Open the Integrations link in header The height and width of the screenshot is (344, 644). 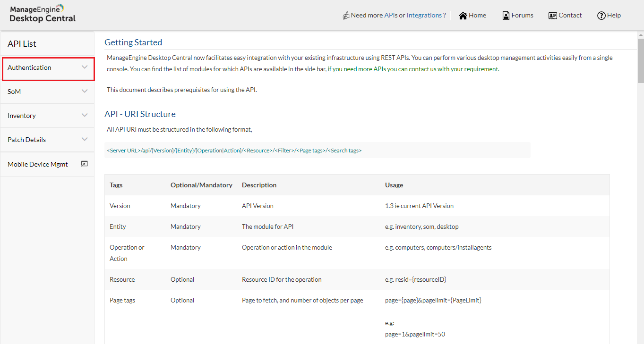click(424, 15)
